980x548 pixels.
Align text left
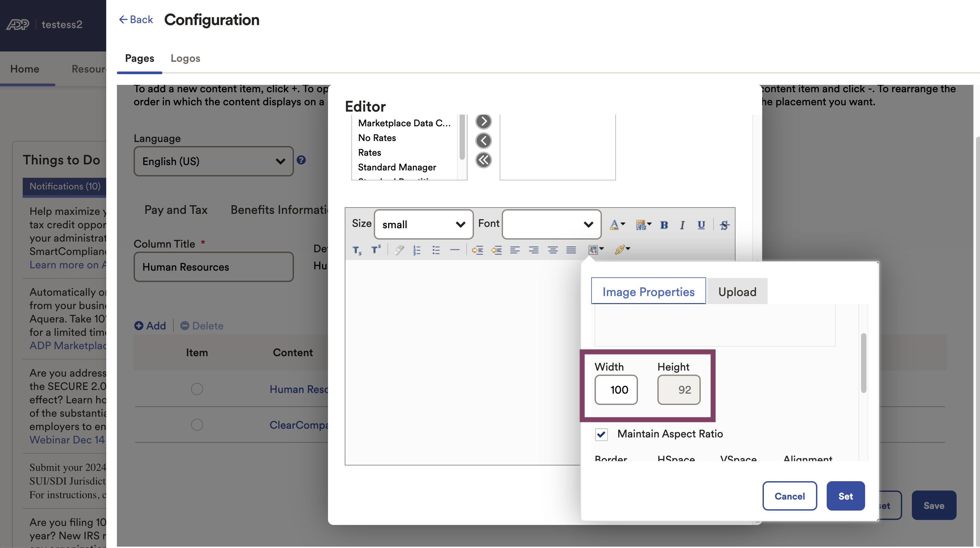click(x=515, y=250)
